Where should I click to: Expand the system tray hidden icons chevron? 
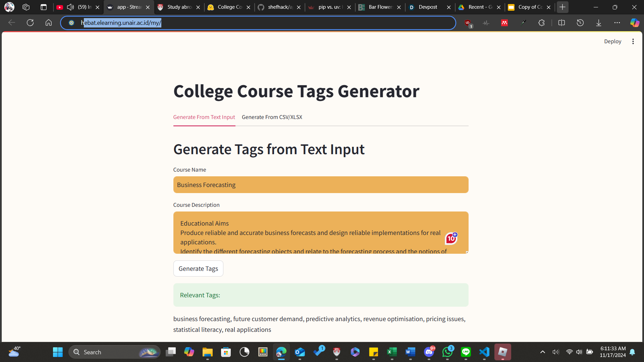pos(542,352)
